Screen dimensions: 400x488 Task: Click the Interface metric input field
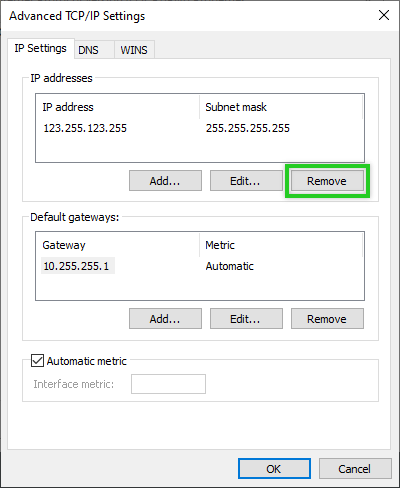point(168,384)
